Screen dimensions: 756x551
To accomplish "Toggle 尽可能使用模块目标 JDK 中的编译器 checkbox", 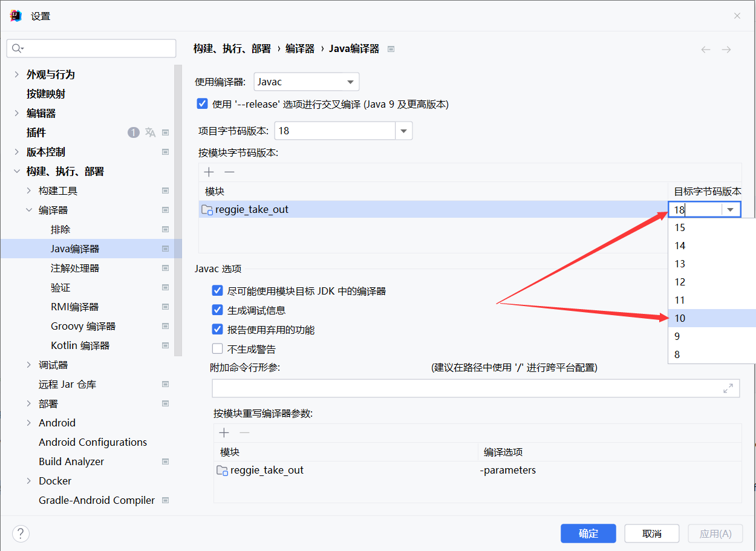I will (218, 291).
